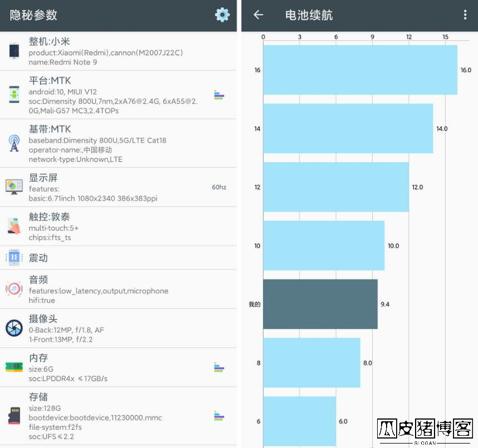Viewport: 478px width, 448px height.
Task: Go back using the arrow beside 电池续航
Action: 258,14
